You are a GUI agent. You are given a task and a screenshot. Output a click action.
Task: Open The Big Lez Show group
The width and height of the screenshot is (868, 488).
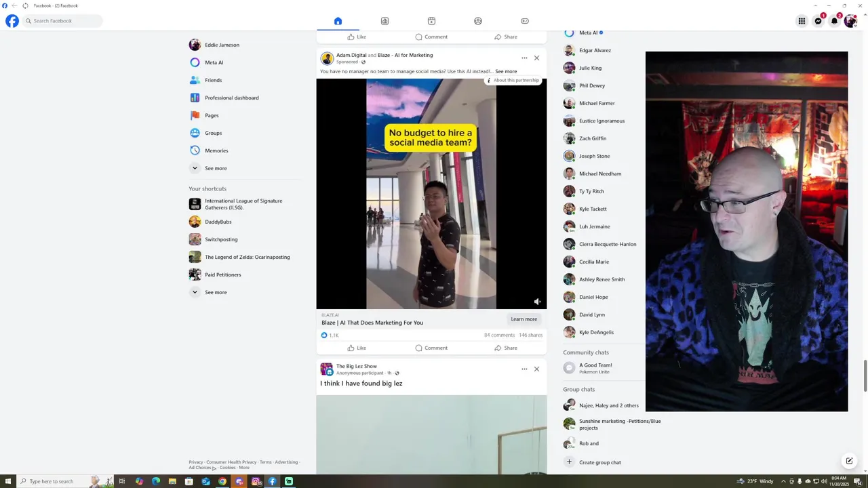(357, 366)
